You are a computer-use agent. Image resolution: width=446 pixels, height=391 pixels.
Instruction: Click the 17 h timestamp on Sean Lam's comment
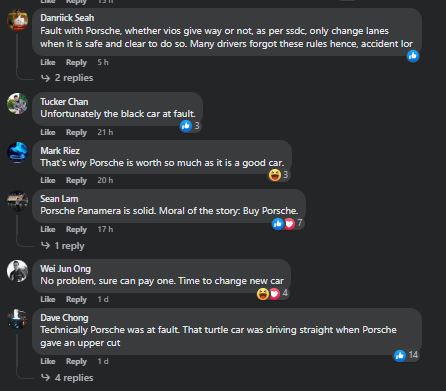click(105, 229)
